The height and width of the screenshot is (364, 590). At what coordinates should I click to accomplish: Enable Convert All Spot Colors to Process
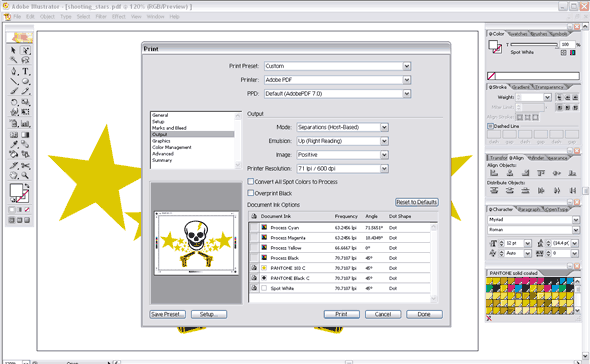click(x=251, y=181)
